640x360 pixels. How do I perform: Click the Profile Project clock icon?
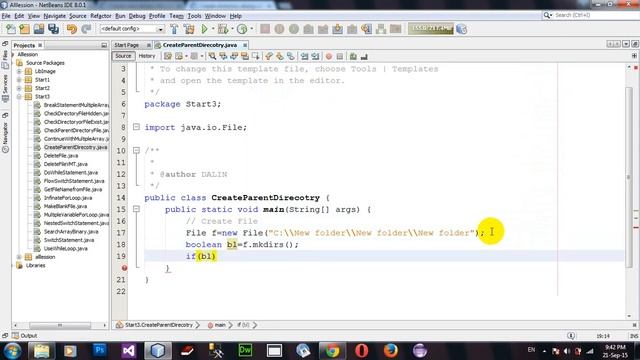click(242, 29)
